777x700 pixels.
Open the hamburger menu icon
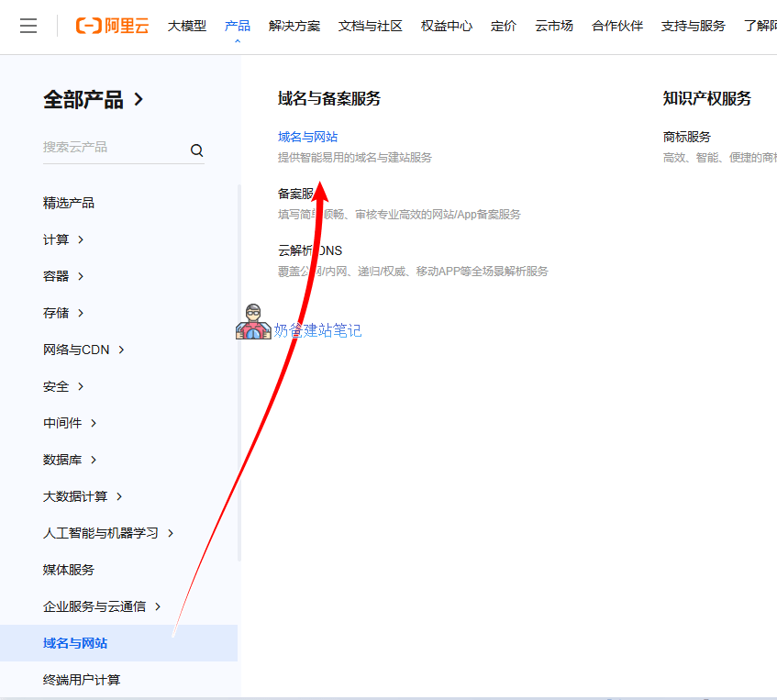click(x=28, y=26)
